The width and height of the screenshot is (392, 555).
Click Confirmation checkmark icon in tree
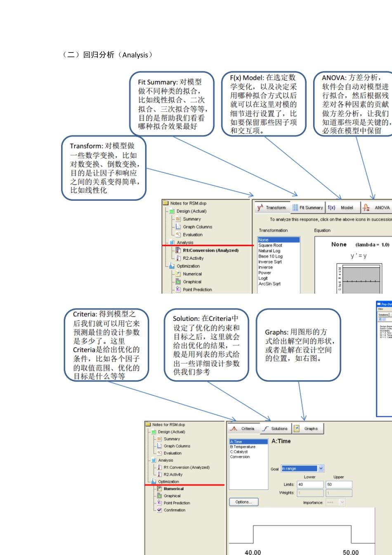click(x=159, y=510)
